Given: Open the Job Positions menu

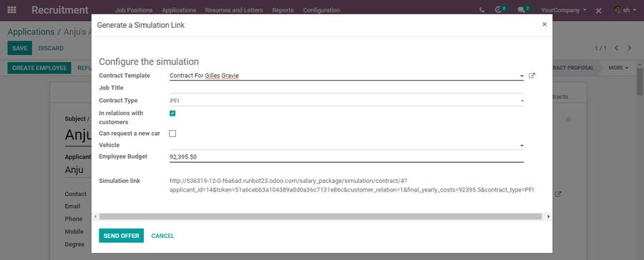Looking at the screenshot, I should tap(134, 10).
